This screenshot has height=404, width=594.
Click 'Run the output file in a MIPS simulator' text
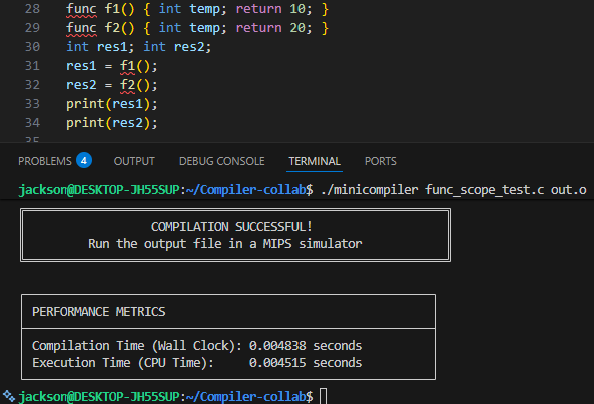click(x=225, y=243)
